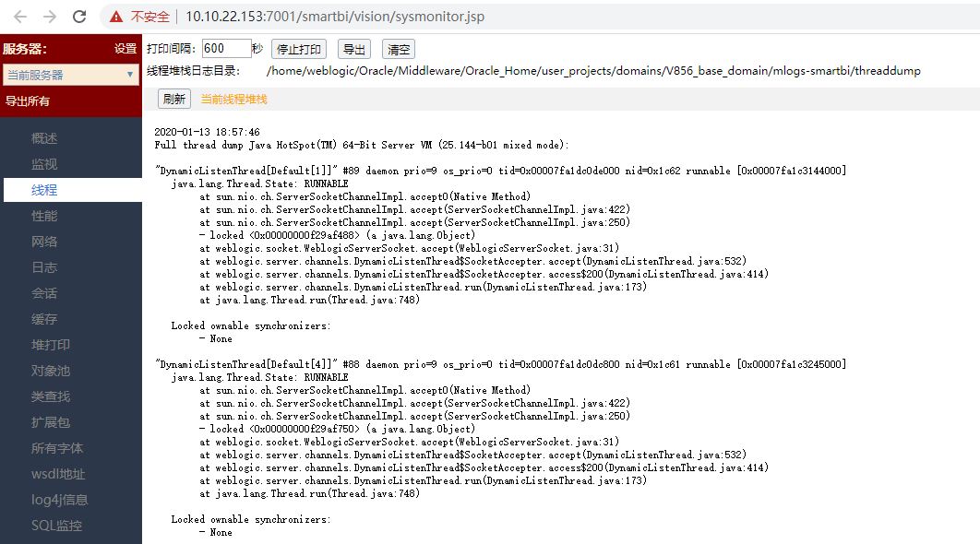Open the 性能 performance menu item
The width and height of the screenshot is (980, 544).
(44, 216)
